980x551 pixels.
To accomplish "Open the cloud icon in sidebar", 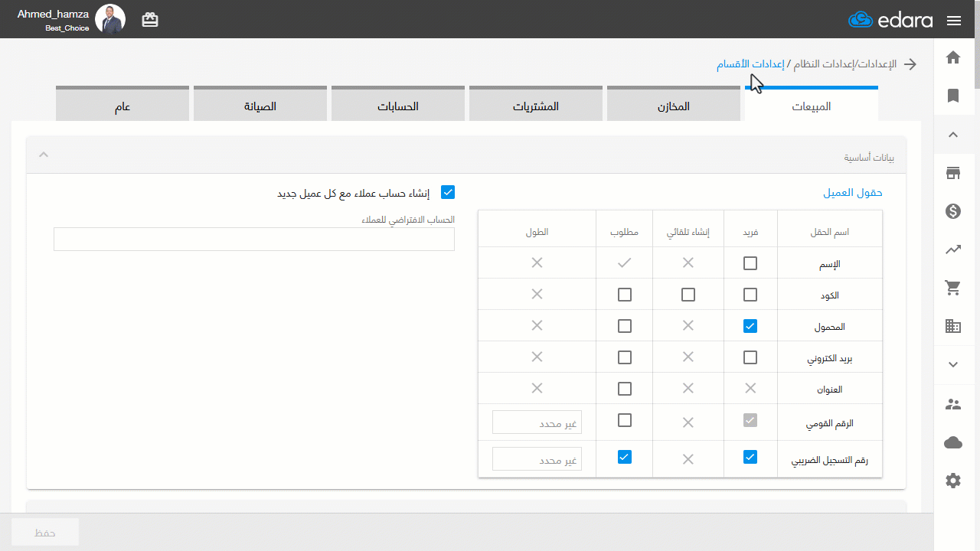I will [953, 442].
